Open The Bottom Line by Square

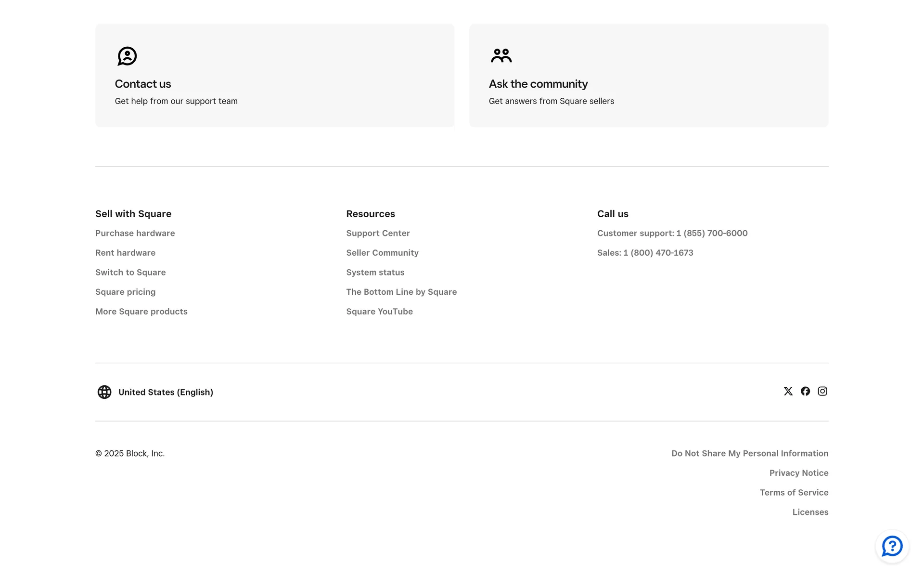coord(401,292)
